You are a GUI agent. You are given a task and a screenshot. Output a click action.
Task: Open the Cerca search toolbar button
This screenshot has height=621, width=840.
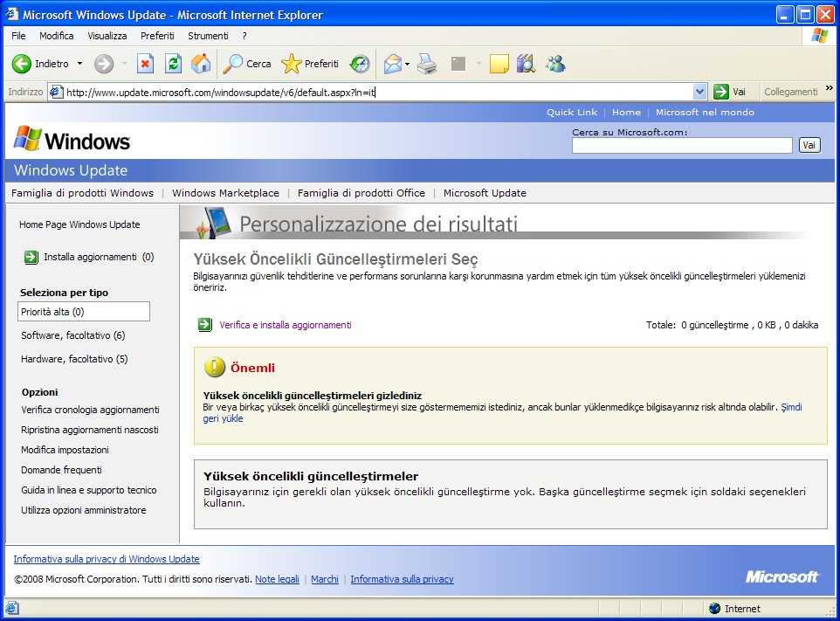[247, 64]
